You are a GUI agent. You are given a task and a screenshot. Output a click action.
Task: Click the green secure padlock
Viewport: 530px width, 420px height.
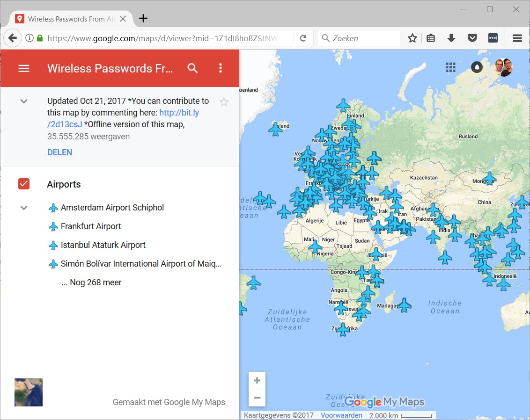(40, 38)
